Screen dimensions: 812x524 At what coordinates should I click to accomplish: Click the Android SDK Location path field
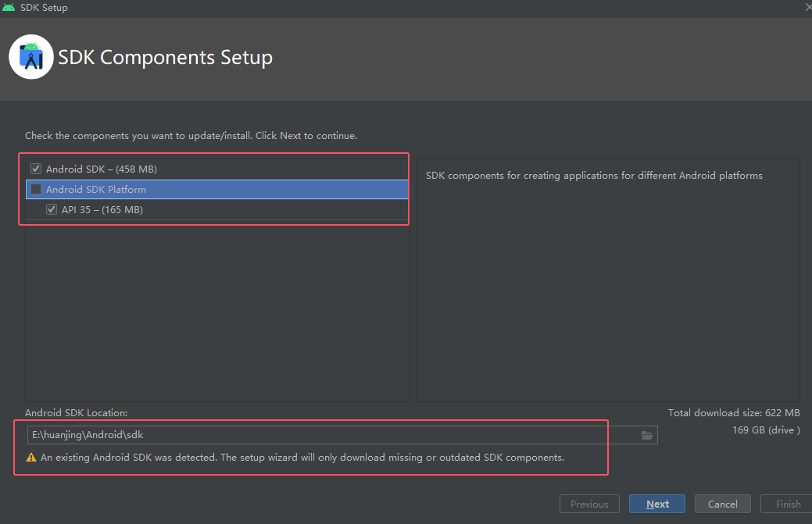(342, 435)
